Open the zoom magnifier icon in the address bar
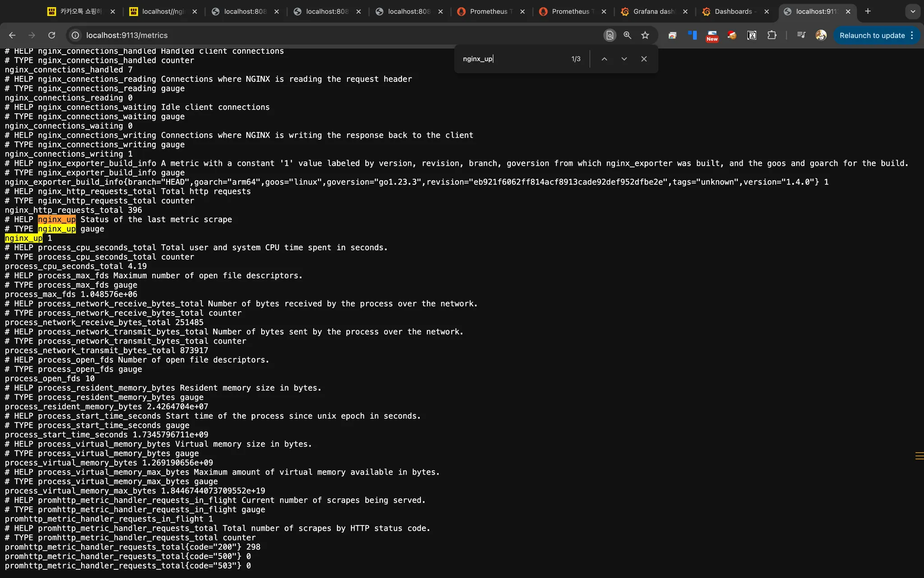The height and width of the screenshot is (578, 924). 627,35
